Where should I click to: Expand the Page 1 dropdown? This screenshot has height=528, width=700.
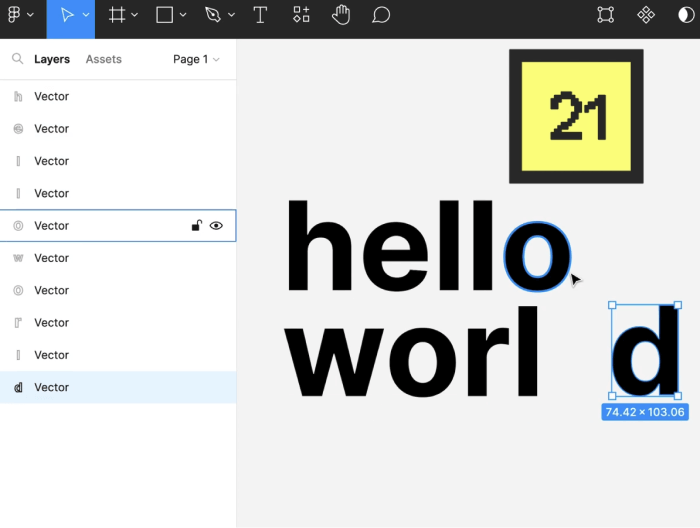coord(196,59)
